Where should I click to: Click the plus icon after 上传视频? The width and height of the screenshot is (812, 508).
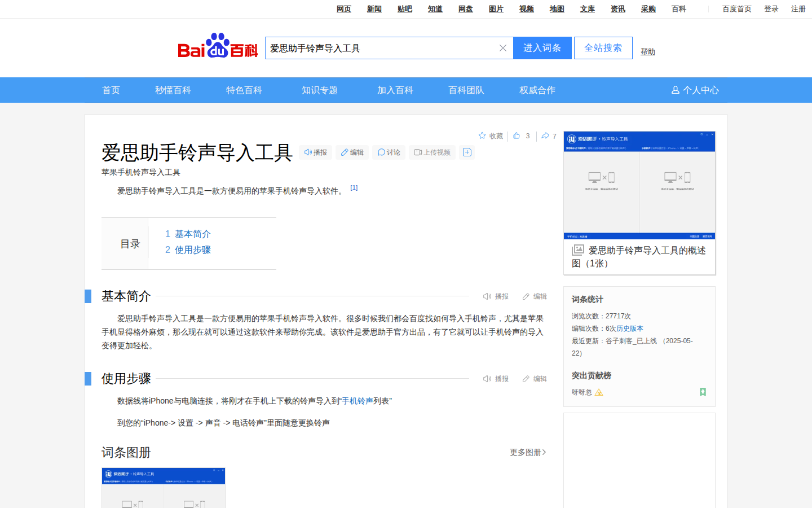[467, 152]
